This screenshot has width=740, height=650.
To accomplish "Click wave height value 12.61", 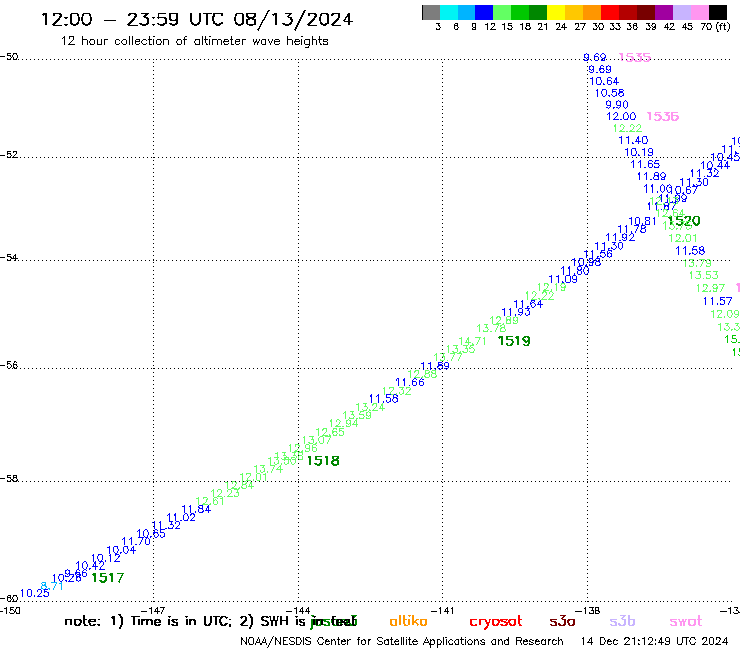I will tap(210, 501).
